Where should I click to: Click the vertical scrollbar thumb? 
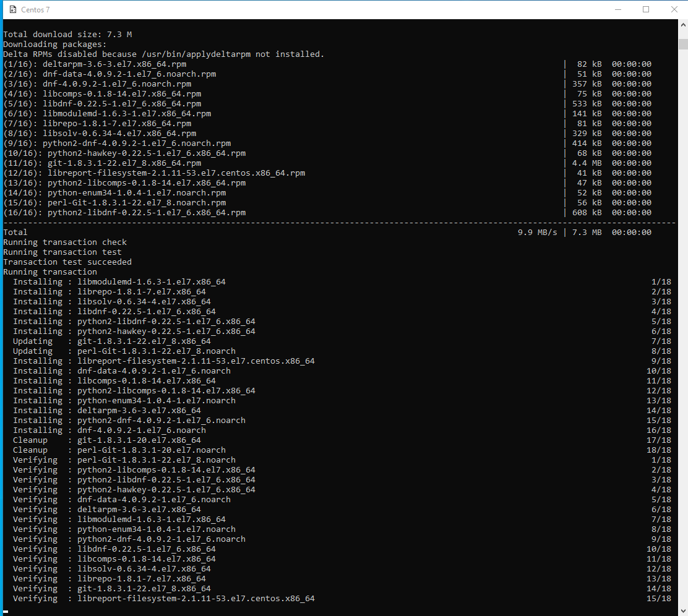682,44
